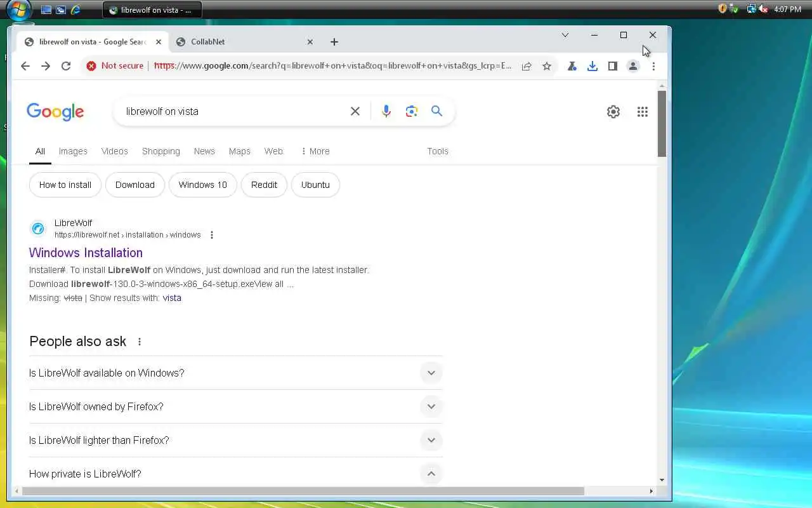This screenshot has height=508, width=812.
Task: Open Google apps grid
Action: tap(643, 112)
